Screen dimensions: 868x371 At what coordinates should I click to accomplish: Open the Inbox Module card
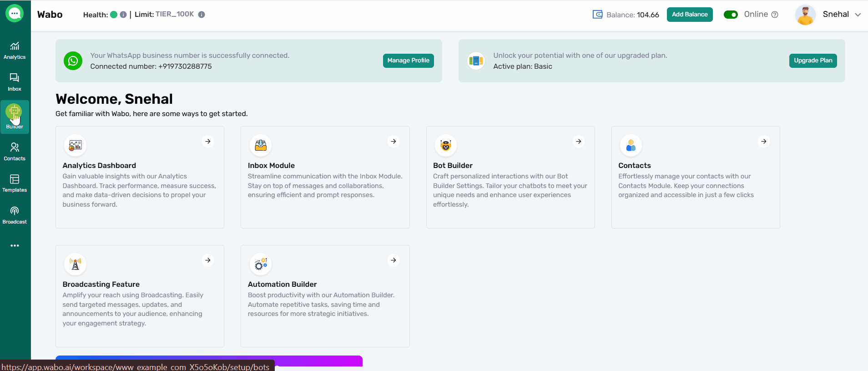(325, 177)
